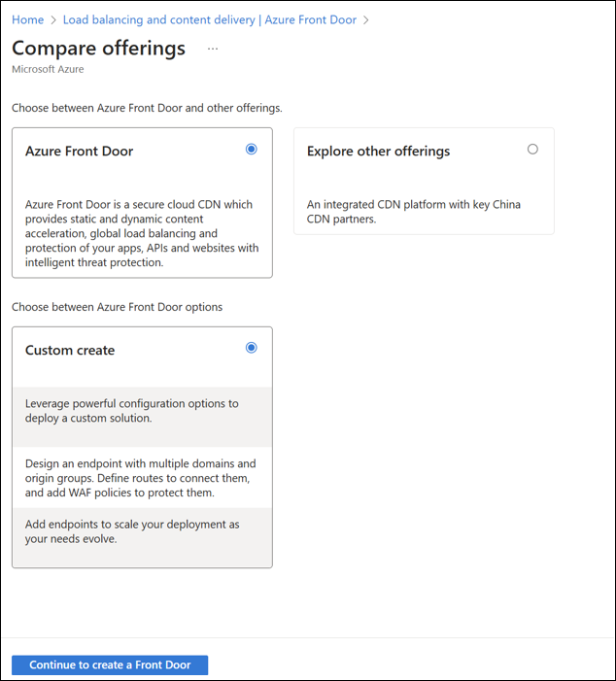Viewport: 616px width, 681px height.
Task: Click the secure cloud CDN description text
Action: pos(142,233)
